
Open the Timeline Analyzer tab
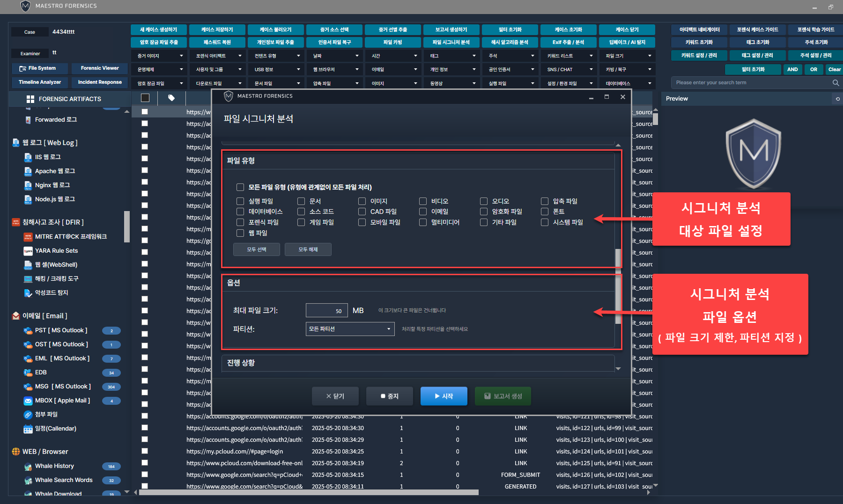pos(40,82)
